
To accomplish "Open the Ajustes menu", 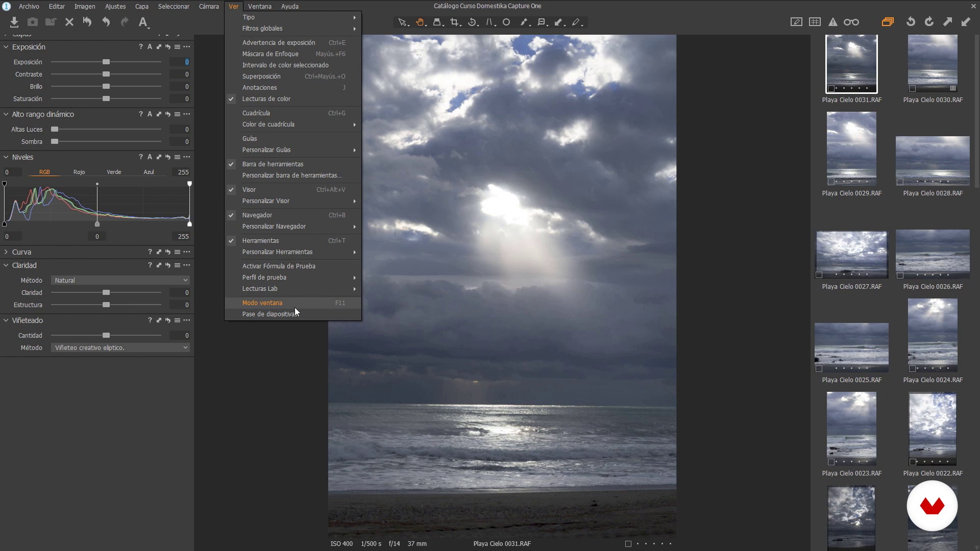I will click(115, 6).
